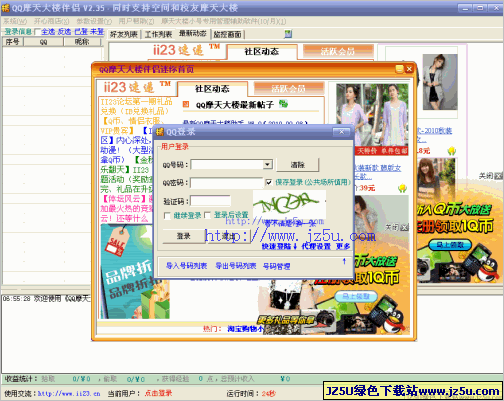Click the 登录 button
Viewport: 504px width, 401px height.
184,236
